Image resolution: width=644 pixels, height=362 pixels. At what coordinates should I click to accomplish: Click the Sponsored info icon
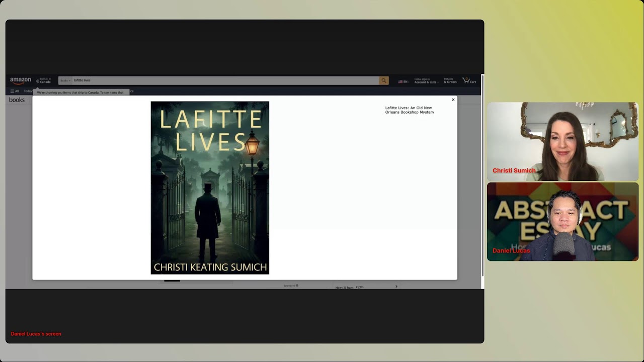pyautogui.click(x=297, y=286)
